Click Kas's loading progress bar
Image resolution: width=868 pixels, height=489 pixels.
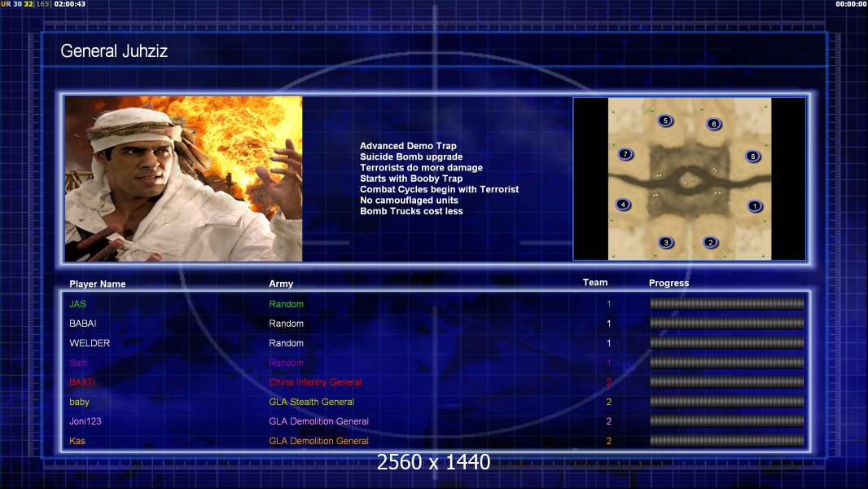point(727,441)
